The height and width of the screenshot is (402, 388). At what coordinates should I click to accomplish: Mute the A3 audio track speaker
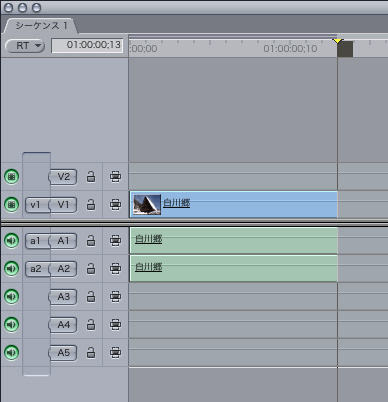pyautogui.click(x=12, y=296)
